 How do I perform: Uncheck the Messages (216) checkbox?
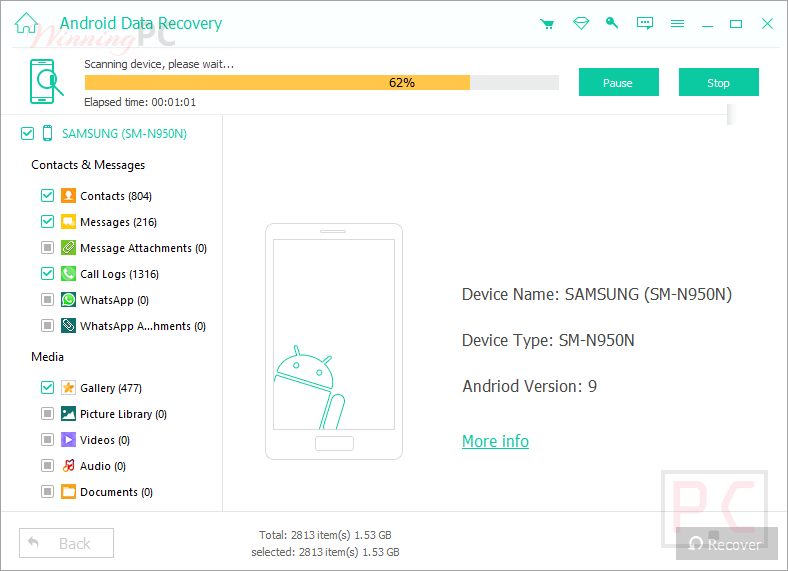pos(47,222)
